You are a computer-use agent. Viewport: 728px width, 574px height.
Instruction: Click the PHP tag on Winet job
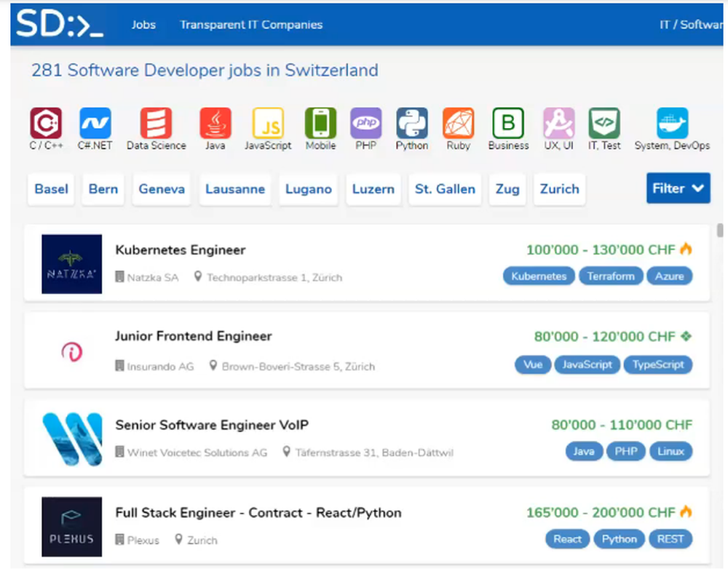(x=626, y=451)
